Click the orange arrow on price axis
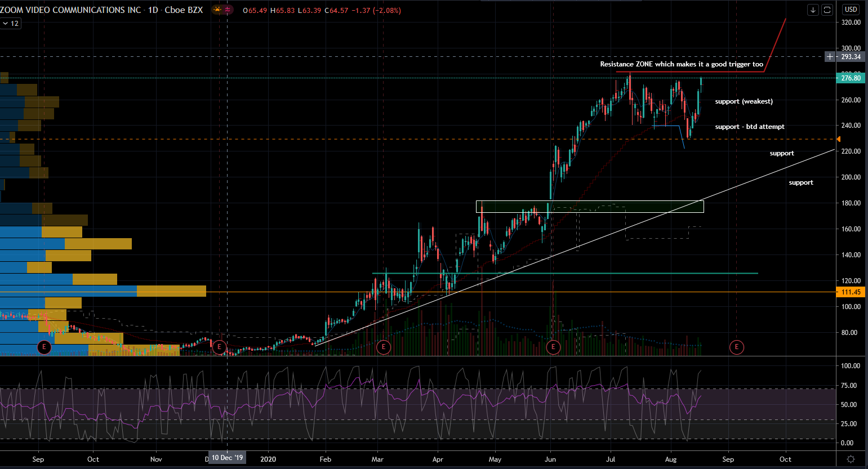The height and width of the screenshot is (469, 868). [838, 139]
